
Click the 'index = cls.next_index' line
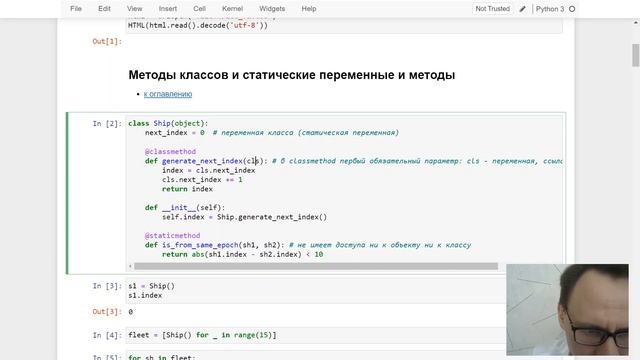(x=209, y=170)
